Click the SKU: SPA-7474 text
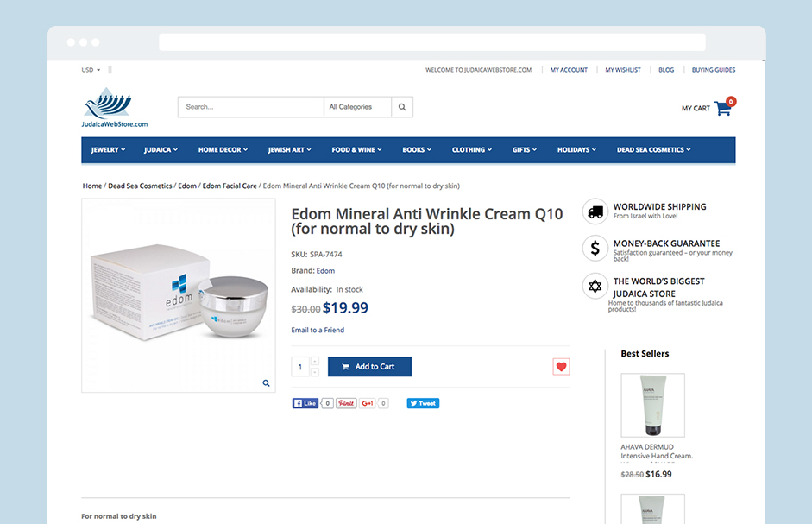Image resolution: width=812 pixels, height=524 pixels. [317, 254]
